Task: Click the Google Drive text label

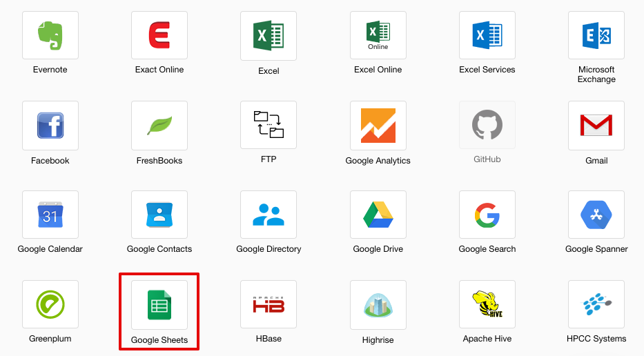Action: pos(378,249)
